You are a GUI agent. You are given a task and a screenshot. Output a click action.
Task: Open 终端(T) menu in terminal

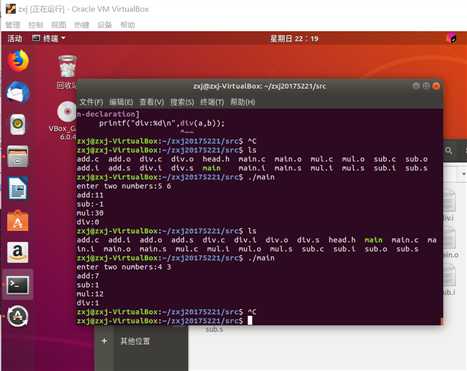click(x=212, y=102)
